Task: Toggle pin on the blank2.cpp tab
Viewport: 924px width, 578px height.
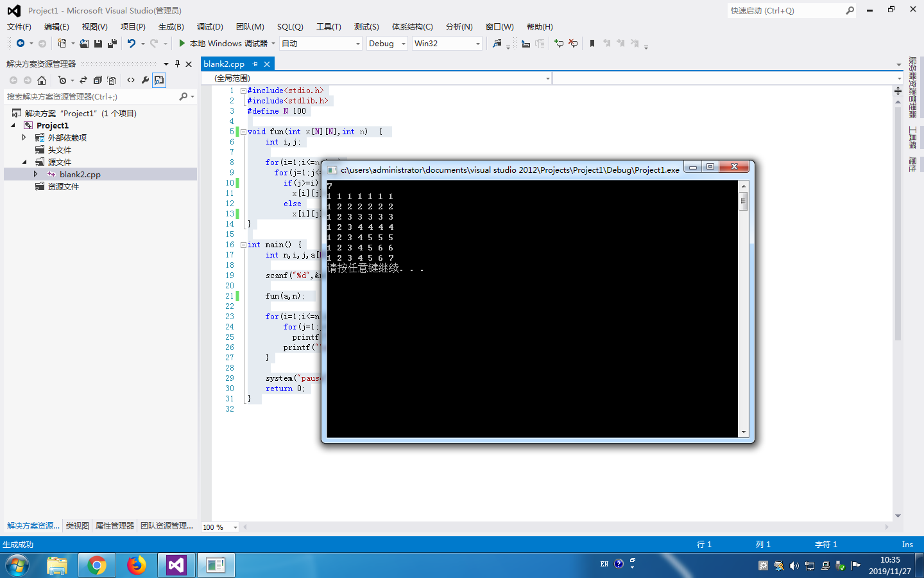Action: click(255, 64)
